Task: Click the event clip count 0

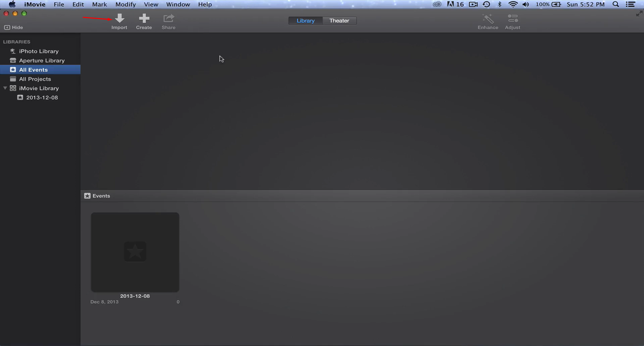Action: point(178,302)
